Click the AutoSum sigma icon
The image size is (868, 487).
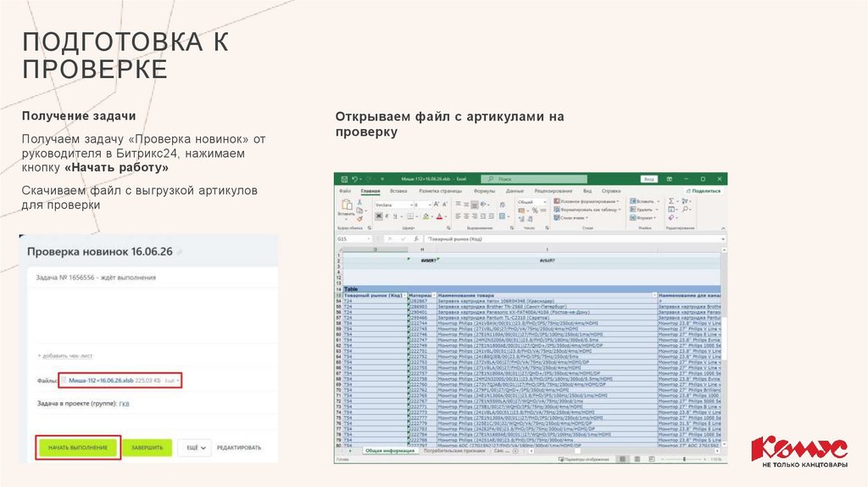coord(671,201)
